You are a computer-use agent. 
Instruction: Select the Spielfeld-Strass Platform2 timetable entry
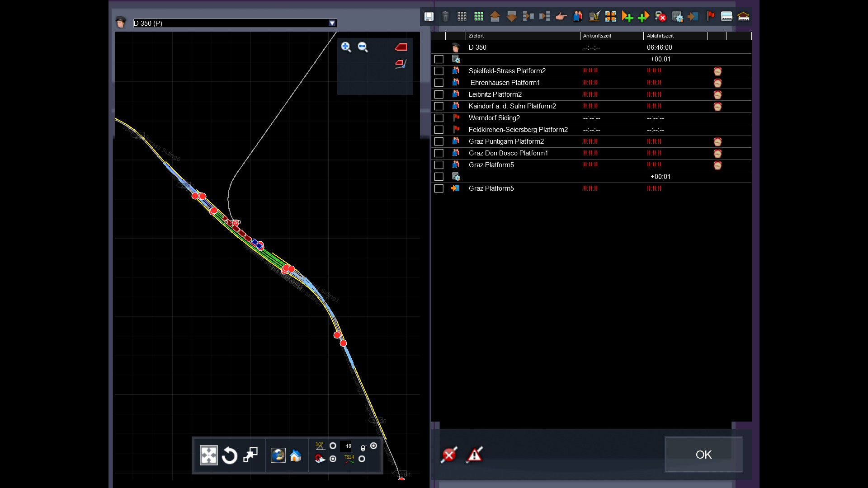pyautogui.click(x=507, y=71)
